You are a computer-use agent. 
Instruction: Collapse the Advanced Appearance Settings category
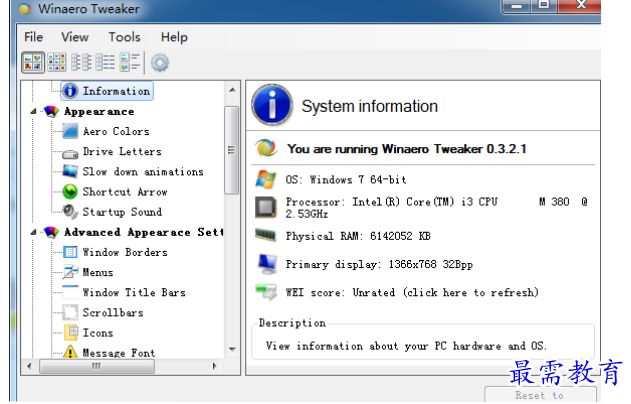click(x=35, y=232)
